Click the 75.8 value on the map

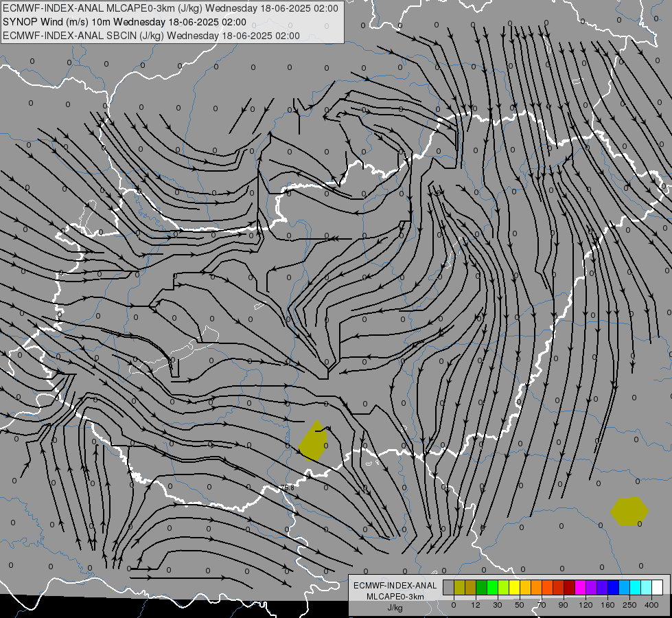click(x=287, y=488)
